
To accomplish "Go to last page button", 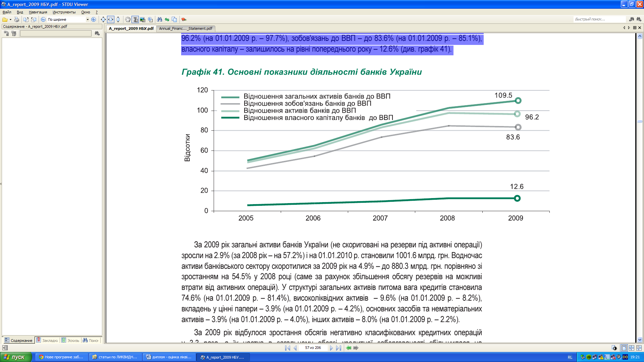I will coord(338,348).
